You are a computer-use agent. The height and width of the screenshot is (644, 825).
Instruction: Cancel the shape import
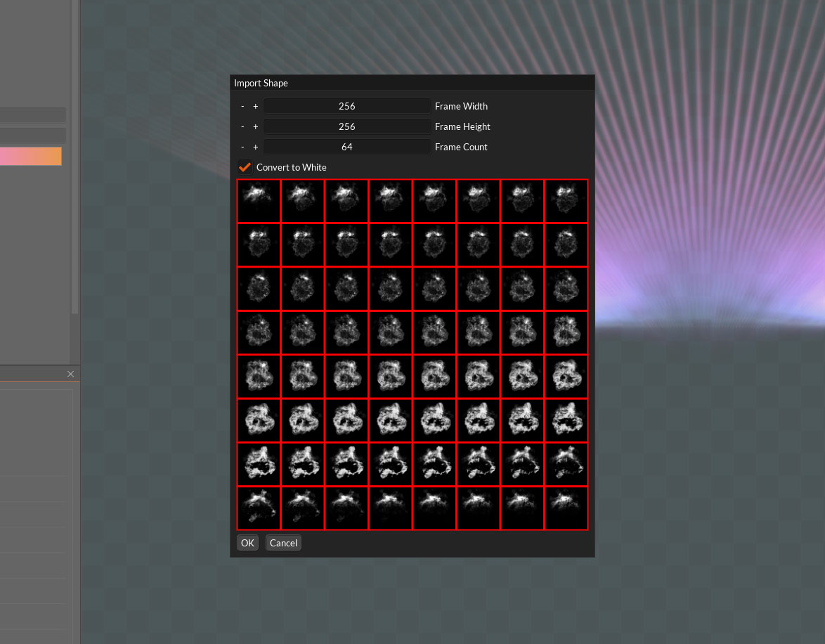pyautogui.click(x=283, y=542)
